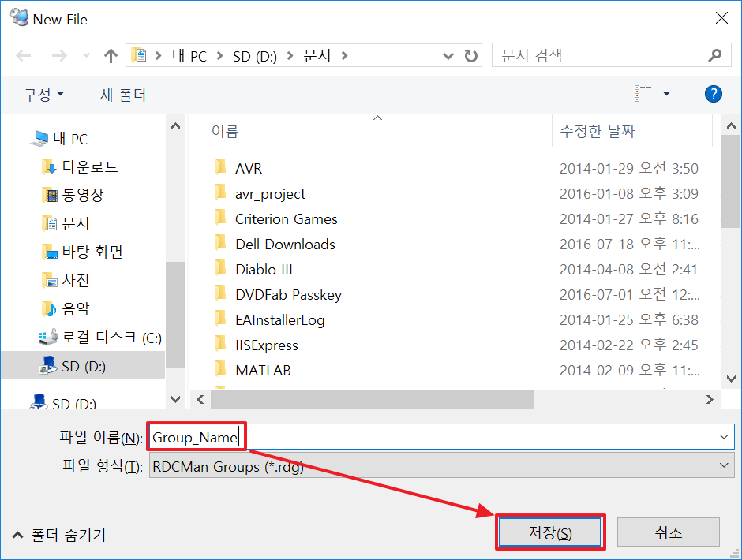This screenshot has width=742, height=560.
Task: Sort by the 수정한 날짜 column header
Action: (x=597, y=132)
